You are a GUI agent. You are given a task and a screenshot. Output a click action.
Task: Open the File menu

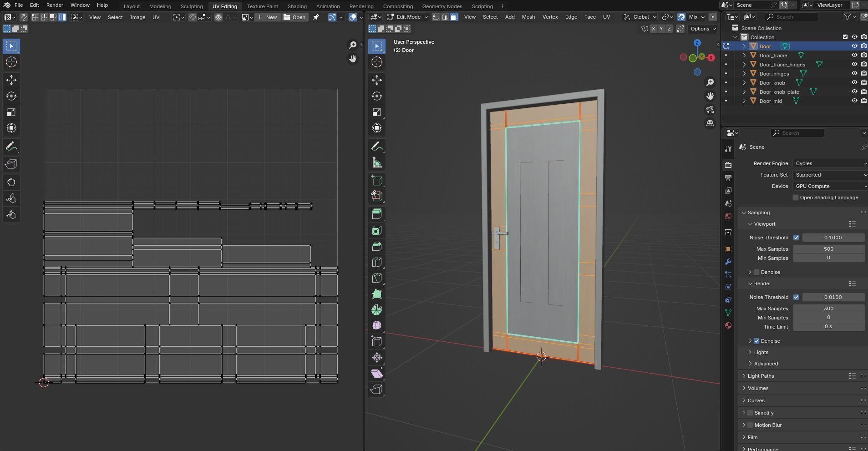pyautogui.click(x=19, y=5)
